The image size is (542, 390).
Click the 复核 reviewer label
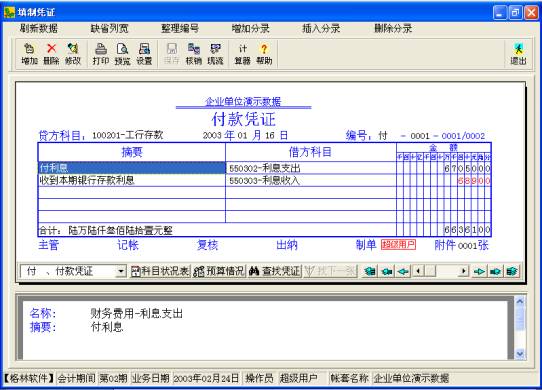click(x=207, y=245)
